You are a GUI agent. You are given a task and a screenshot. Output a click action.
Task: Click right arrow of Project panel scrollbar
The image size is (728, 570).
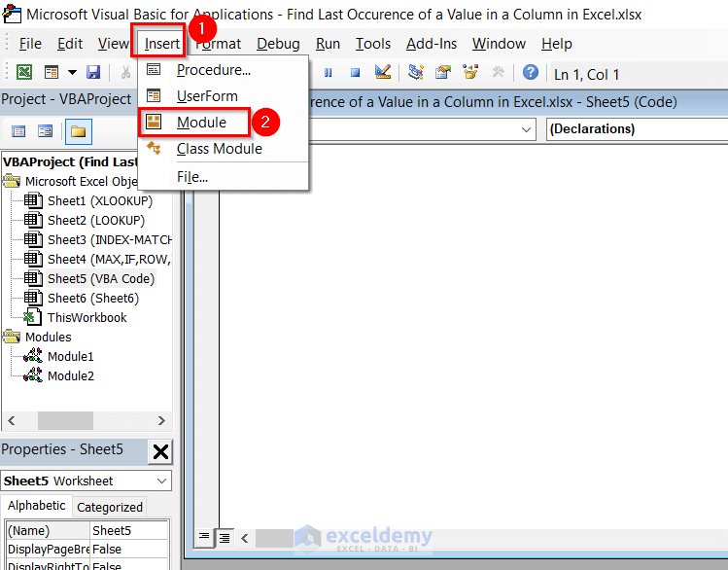click(x=161, y=421)
